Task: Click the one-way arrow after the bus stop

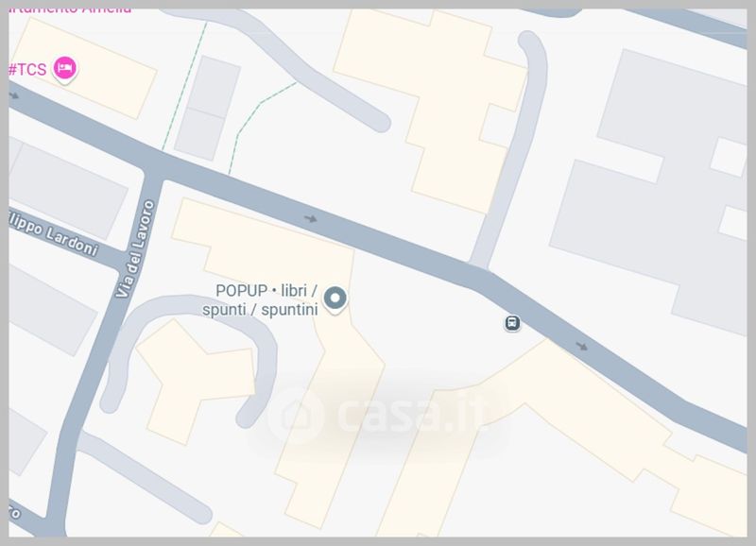Action: tap(582, 346)
